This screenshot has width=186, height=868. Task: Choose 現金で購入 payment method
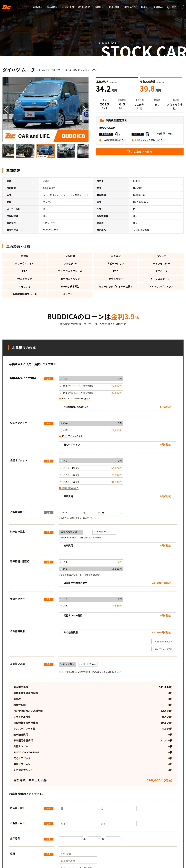[68, 664]
